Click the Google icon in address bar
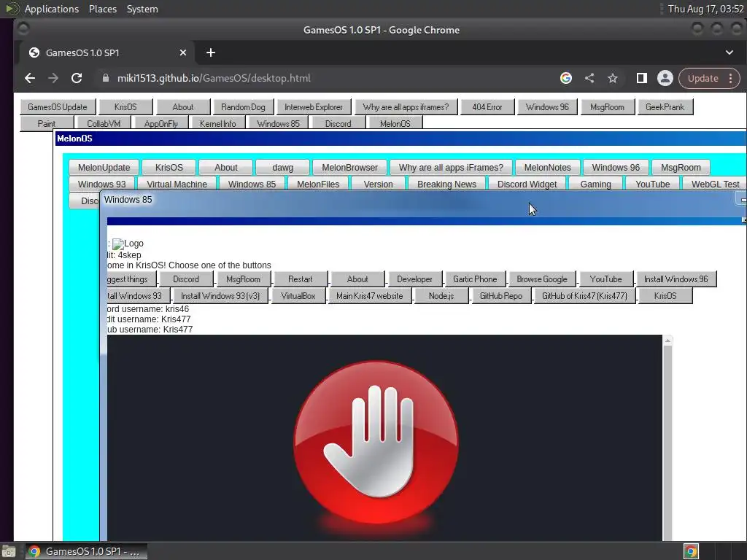Image resolution: width=747 pixels, height=560 pixels. click(566, 78)
